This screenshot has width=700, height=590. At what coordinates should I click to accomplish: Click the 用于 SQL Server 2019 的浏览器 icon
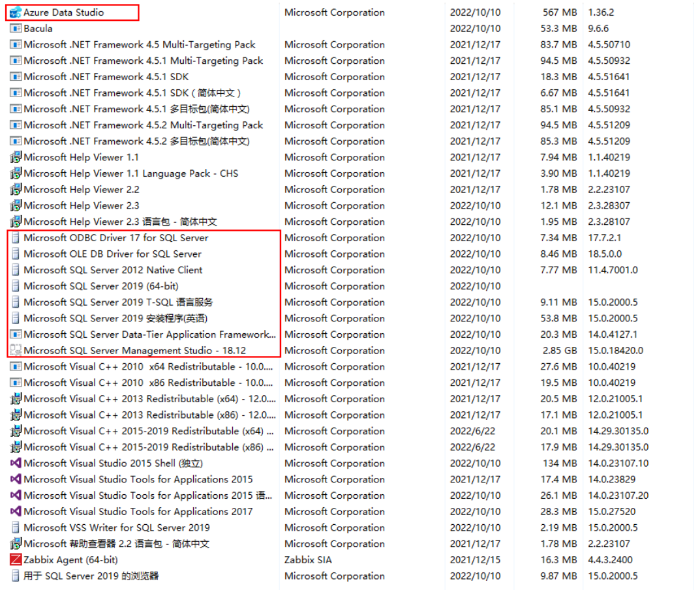(16, 576)
